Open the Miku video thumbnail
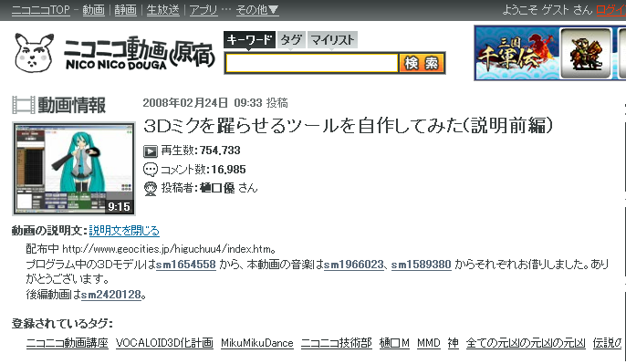The width and height of the screenshot is (626, 364). click(x=74, y=169)
